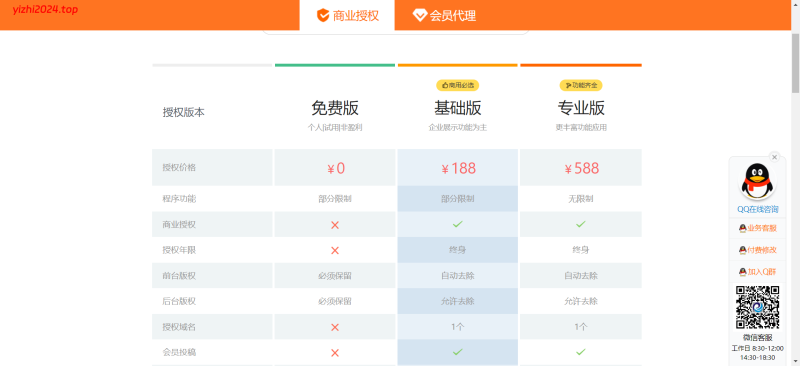Click the 前台版权 row label
This screenshot has width=800, height=366.
point(179,276)
